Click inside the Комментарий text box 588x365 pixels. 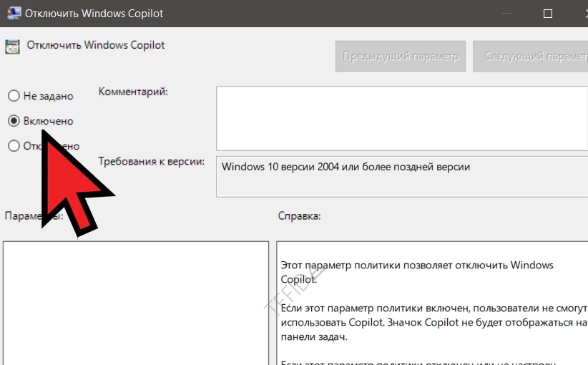click(x=402, y=118)
